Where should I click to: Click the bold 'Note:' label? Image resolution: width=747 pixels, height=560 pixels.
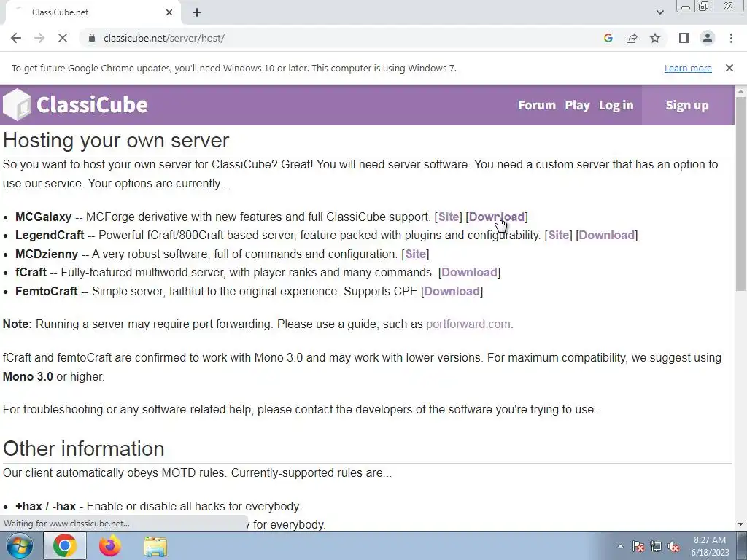(x=18, y=324)
